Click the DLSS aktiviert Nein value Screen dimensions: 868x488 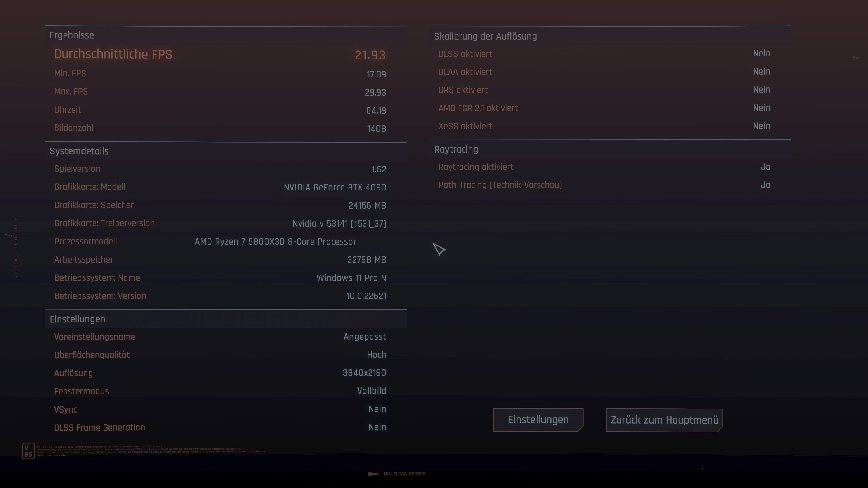762,54
